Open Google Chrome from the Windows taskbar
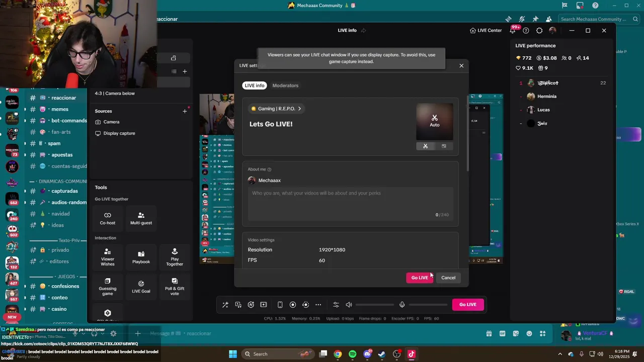The width and height of the screenshot is (644, 362). 338,354
